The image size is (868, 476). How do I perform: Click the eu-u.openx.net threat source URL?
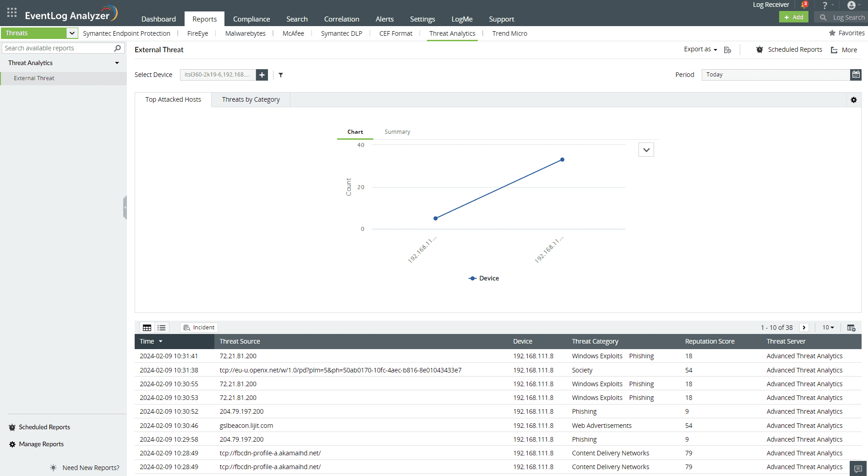click(340, 370)
